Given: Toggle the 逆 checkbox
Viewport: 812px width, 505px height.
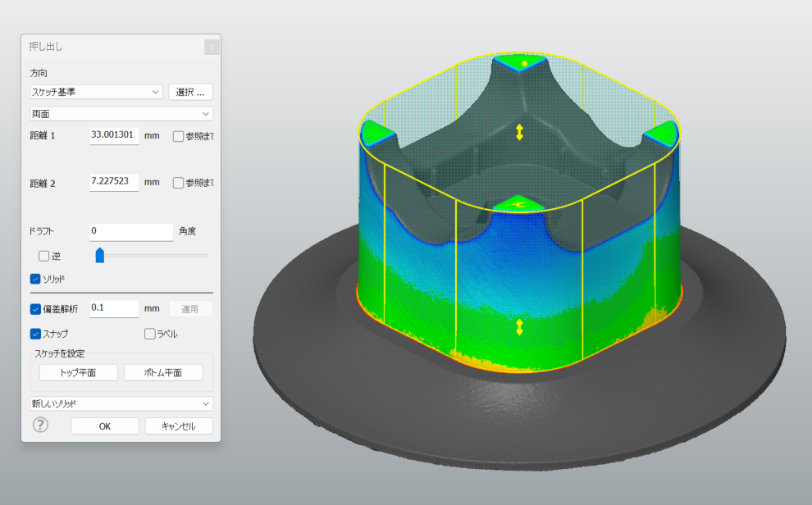Looking at the screenshot, I should (44, 256).
